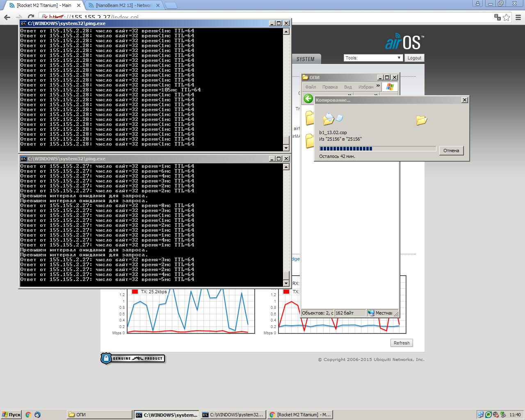Close the Rocket M2 Titanium tab
525x420 pixels.
[78, 5]
